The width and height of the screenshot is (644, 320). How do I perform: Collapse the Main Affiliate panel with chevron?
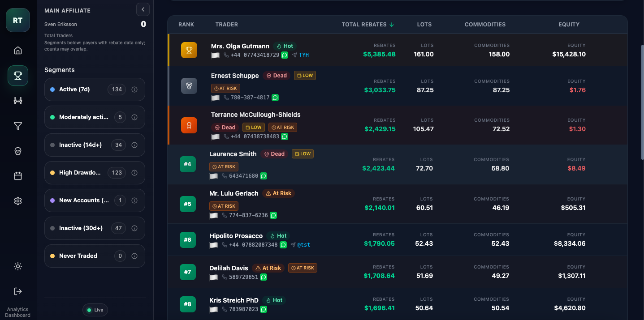[x=143, y=9]
